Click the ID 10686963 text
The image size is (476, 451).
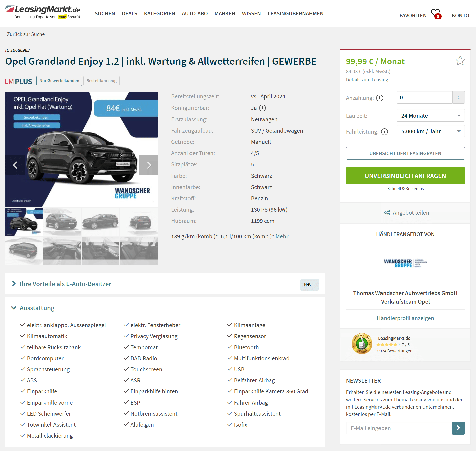point(17,50)
